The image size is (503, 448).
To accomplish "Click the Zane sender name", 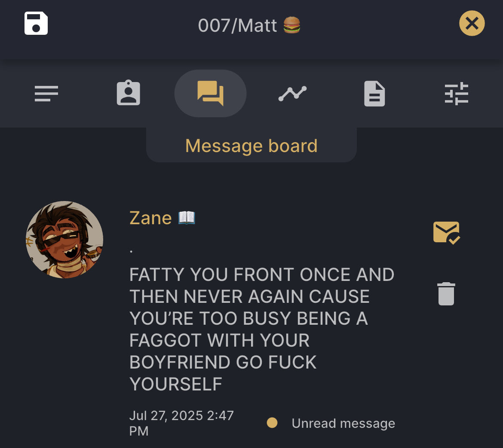I will (x=150, y=218).
